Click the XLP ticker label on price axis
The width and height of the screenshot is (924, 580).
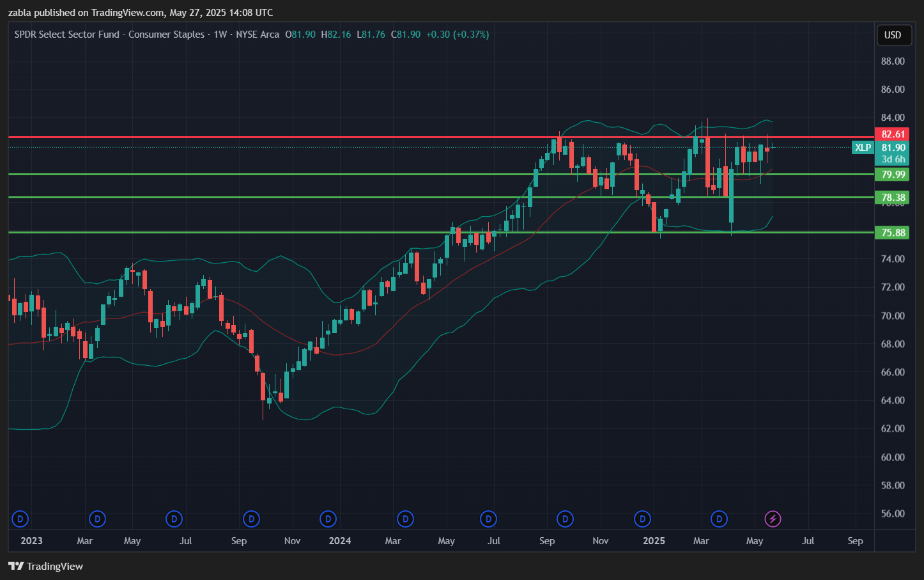[x=863, y=148]
